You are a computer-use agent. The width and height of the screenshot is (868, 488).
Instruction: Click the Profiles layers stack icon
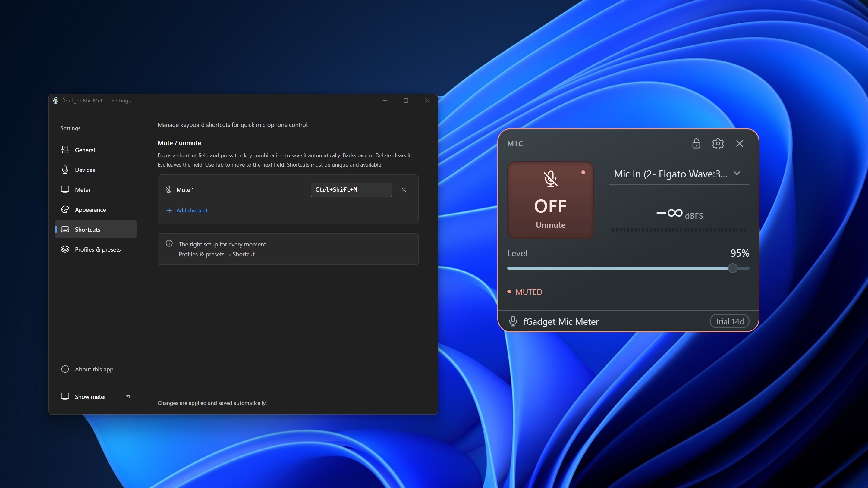click(65, 249)
